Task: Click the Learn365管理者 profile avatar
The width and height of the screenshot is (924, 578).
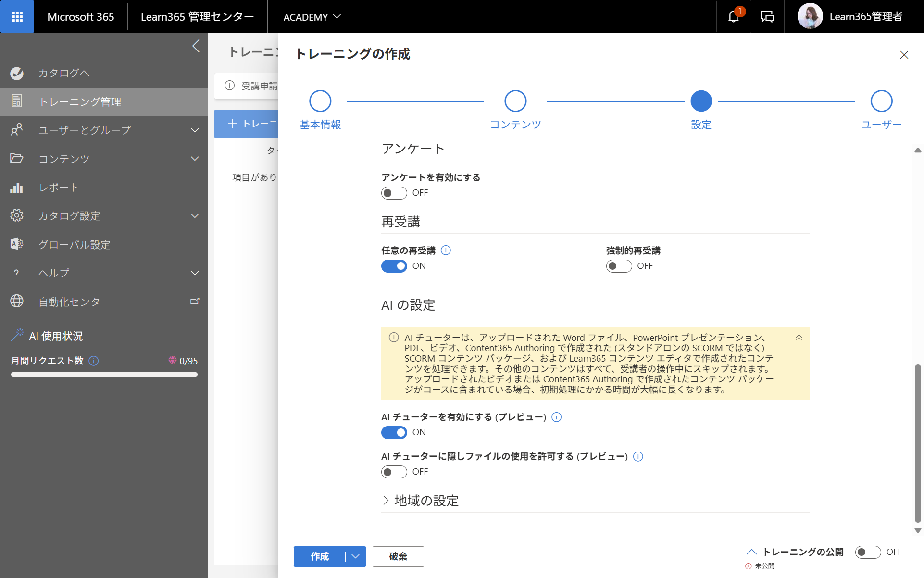Action: (x=810, y=16)
